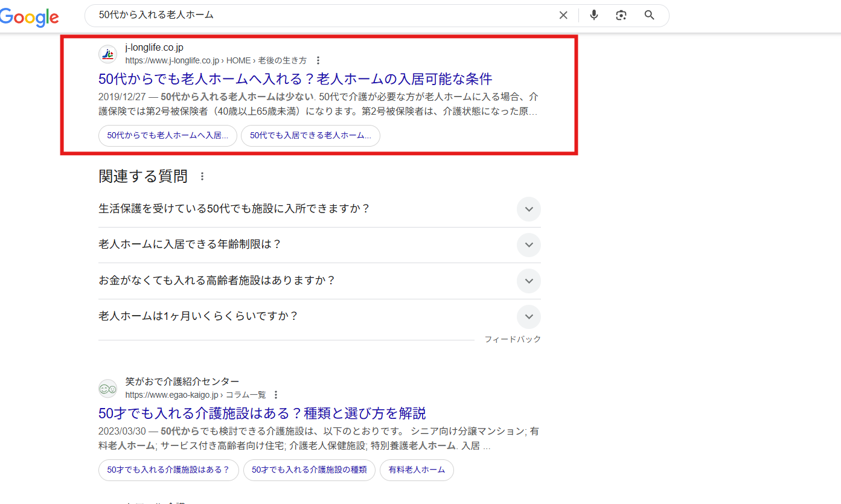
Task: Expand the monthly cost question
Action: (x=528, y=316)
